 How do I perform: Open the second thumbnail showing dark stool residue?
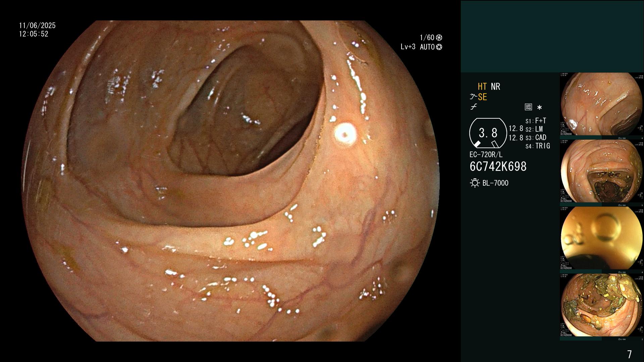[601, 172]
